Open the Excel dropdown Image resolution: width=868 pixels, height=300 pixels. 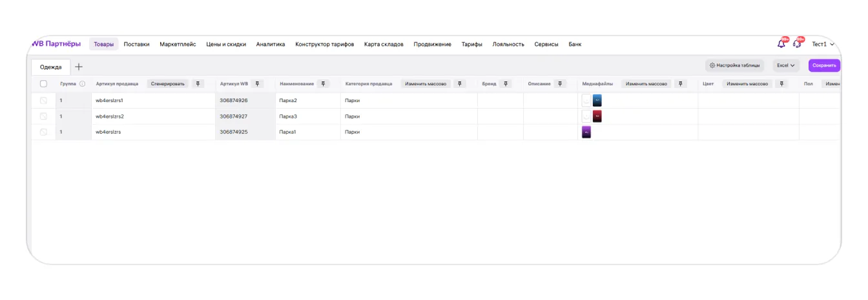point(785,65)
